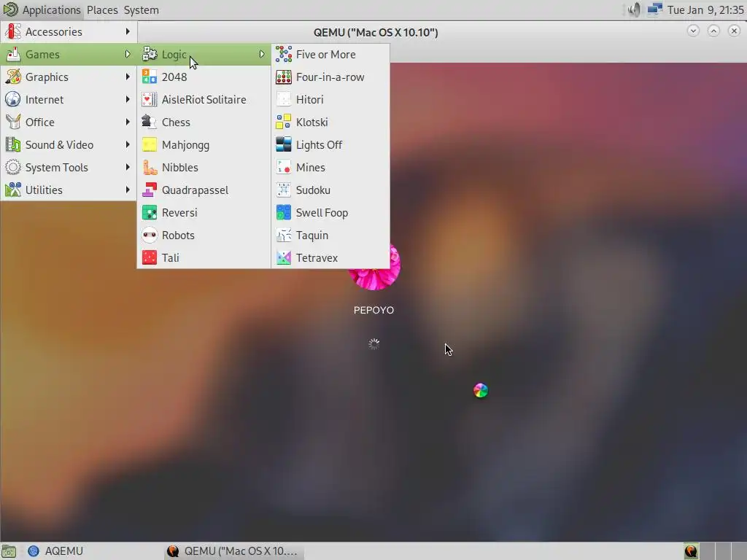747x560 pixels.
Task: Click the Taquin puzzle icon
Action: pyautogui.click(x=284, y=236)
